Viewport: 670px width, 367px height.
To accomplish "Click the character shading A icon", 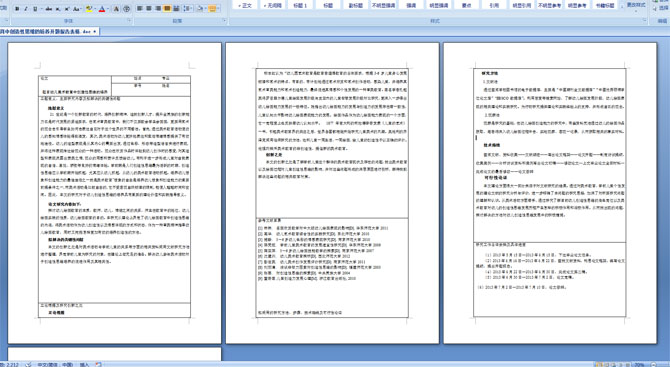I will click(116, 9).
